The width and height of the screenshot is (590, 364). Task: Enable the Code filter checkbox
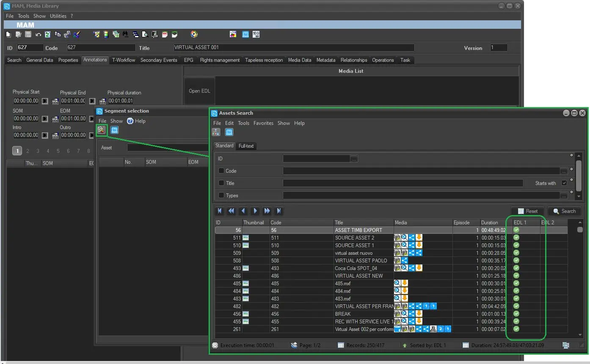(221, 171)
